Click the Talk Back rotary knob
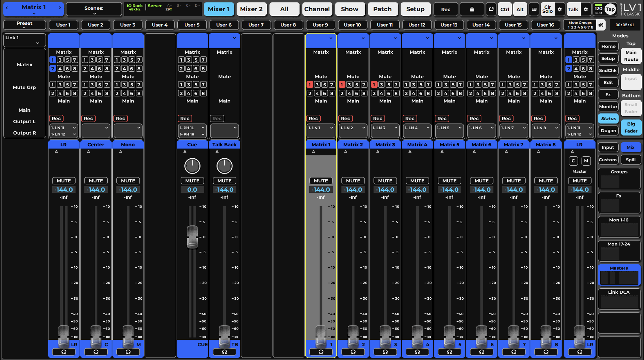 [225, 166]
